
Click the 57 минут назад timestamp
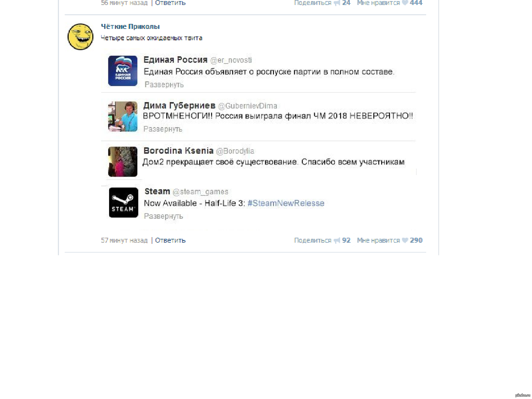point(124,240)
